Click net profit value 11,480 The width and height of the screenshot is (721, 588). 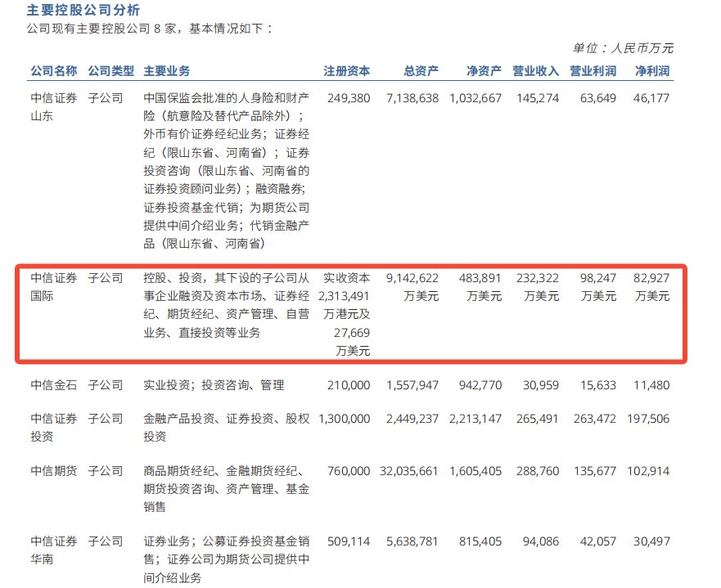click(651, 385)
